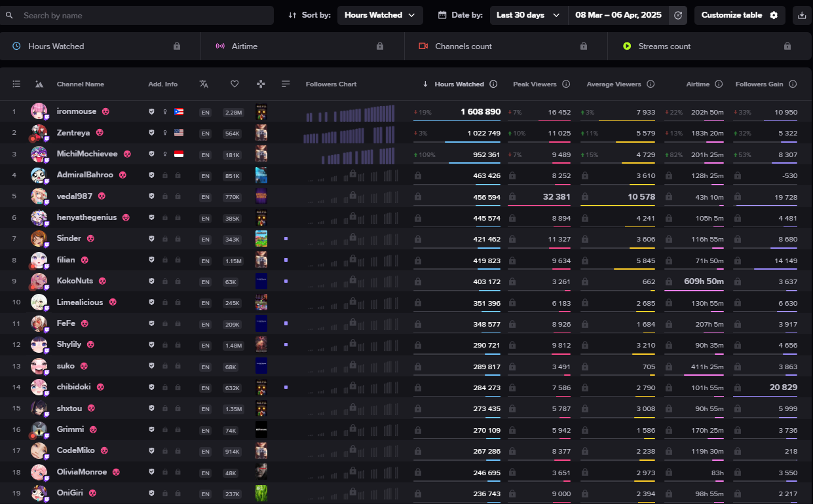The width and height of the screenshot is (813, 504).
Task: Click the info icon beside Average Viewers header
Action: tap(651, 84)
